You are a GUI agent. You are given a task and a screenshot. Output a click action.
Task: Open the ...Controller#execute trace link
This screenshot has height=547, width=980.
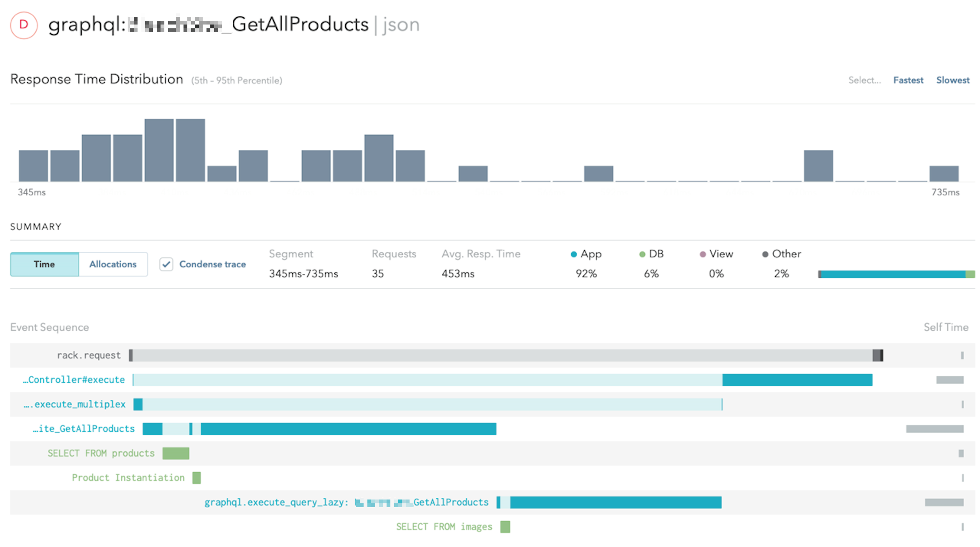pos(73,380)
